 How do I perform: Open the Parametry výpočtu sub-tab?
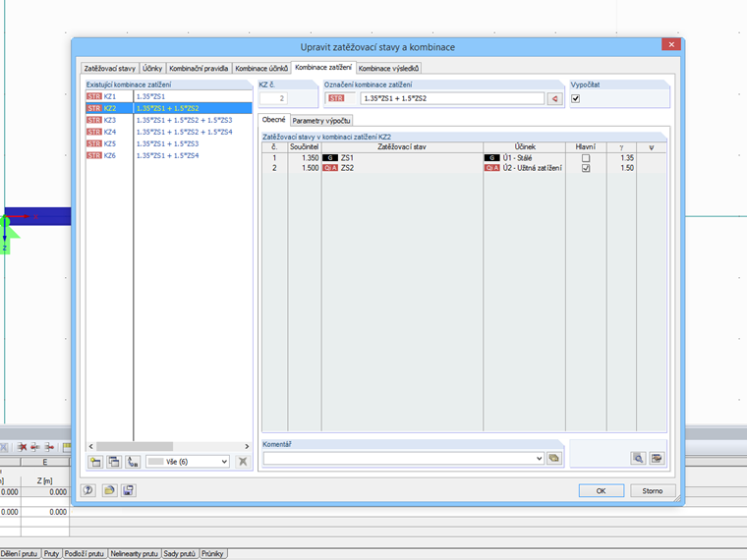coord(321,121)
